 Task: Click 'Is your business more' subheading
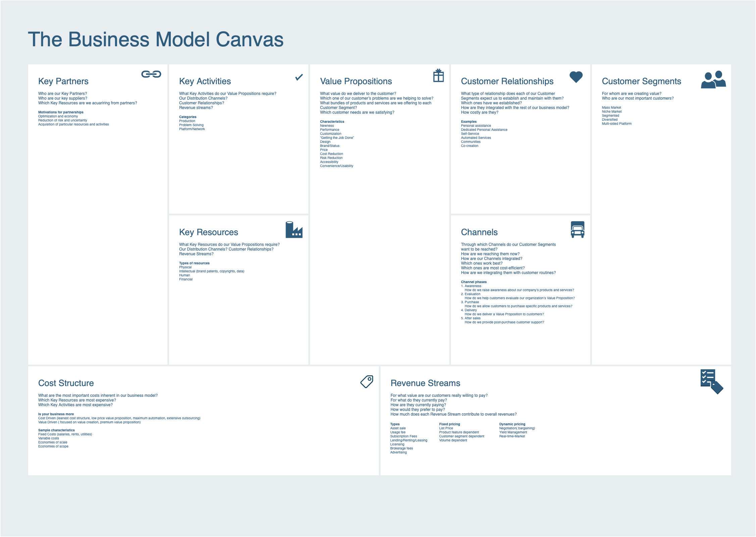click(56, 414)
